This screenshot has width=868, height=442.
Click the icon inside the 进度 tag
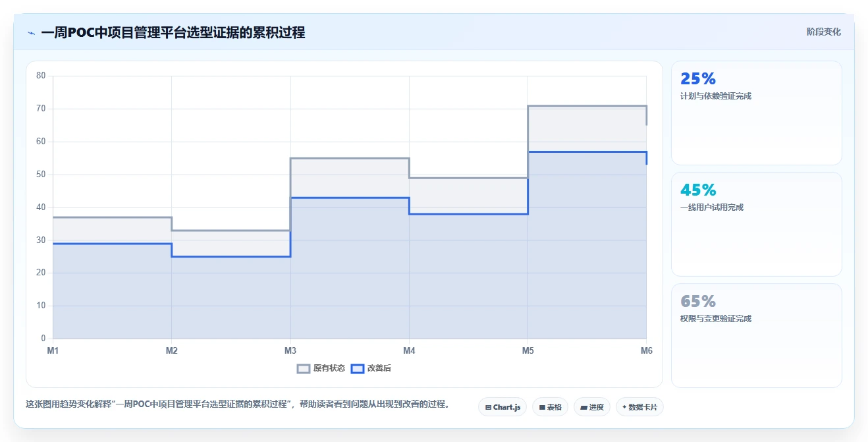(x=583, y=408)
